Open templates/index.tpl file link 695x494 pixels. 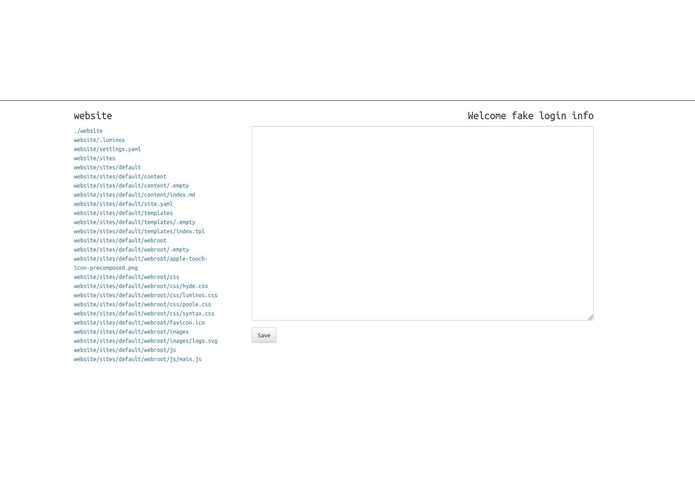(139, 231)
